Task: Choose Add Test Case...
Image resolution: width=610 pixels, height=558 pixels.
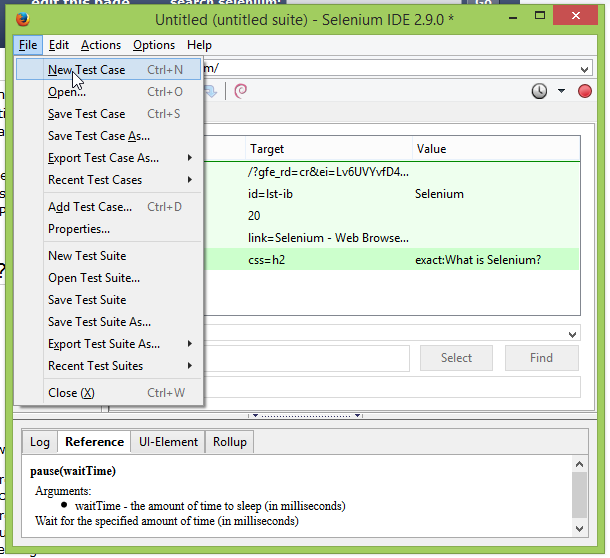Action: click(x=108, y=207)
